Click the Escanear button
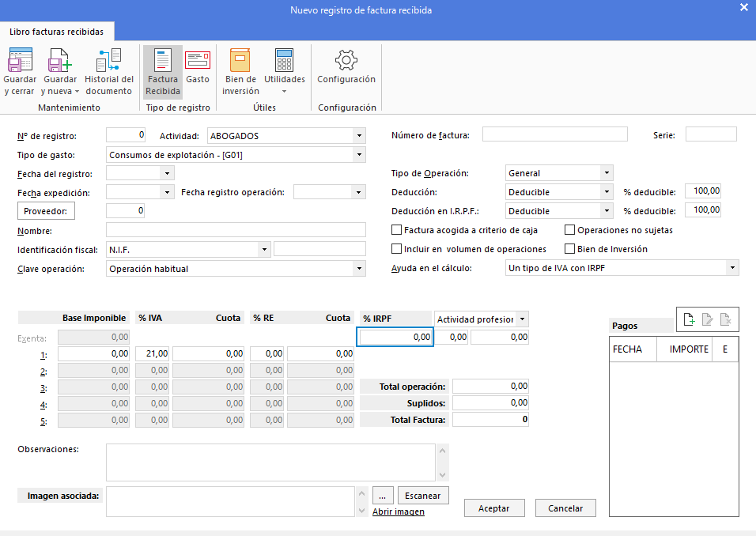The width and height of the screenshot is (756, 536). [423, 496]
